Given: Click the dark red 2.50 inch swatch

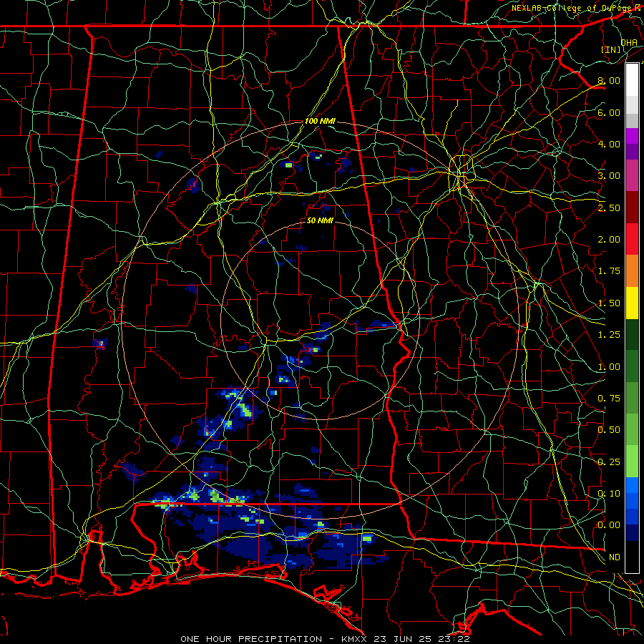Looking at the screenshot, I should pos(632,208).
